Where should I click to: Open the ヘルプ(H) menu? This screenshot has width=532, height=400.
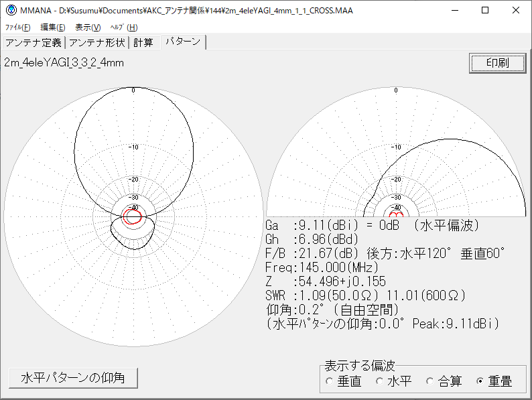click(123, 27)
